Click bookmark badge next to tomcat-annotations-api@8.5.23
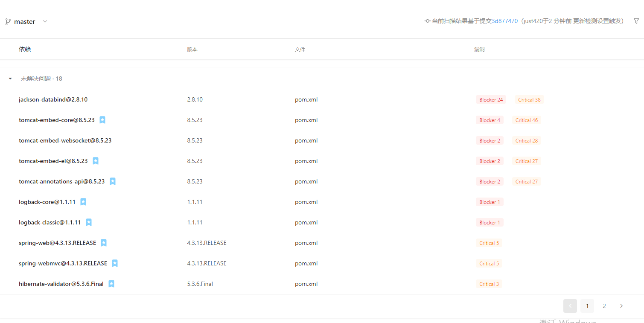The image size is (644, 323). tap(113, 181)
